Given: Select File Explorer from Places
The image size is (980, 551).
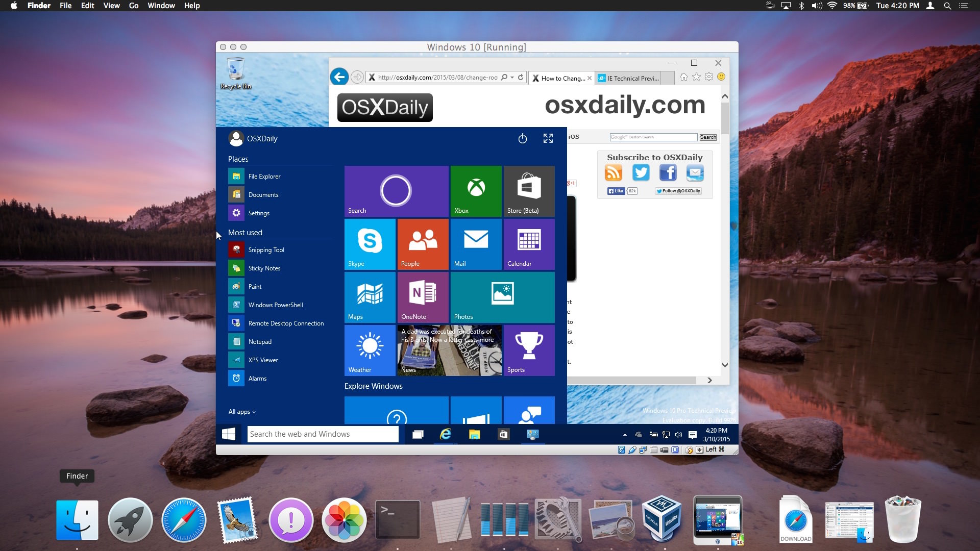Looking at the screenshot, I should pyautogui.click(x=264, y=176).
